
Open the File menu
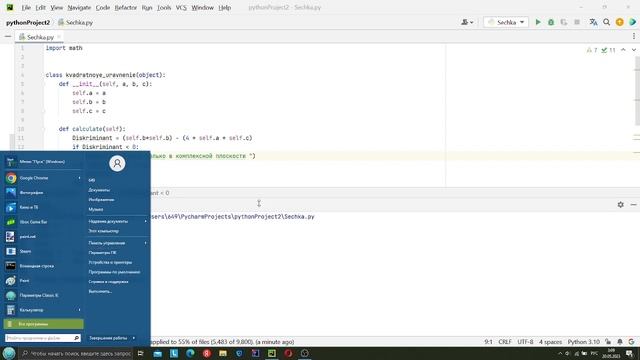(26, 7)
